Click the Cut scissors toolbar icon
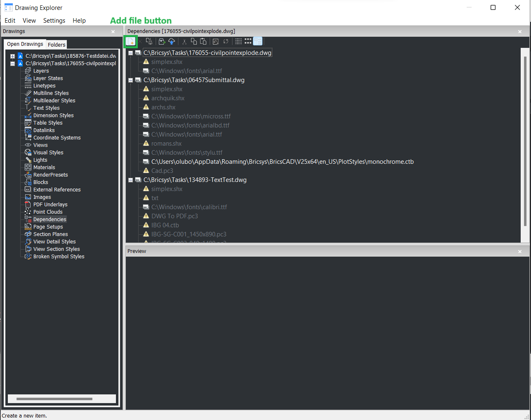The image size is (531, 420). coord(184,41)
